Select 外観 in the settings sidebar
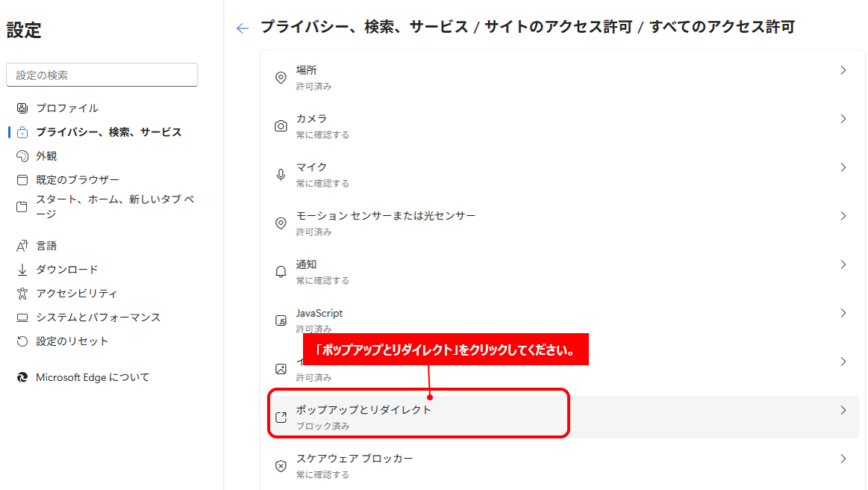Image resolution: width=868 pixels, height=490 pixels. point(46,156)
